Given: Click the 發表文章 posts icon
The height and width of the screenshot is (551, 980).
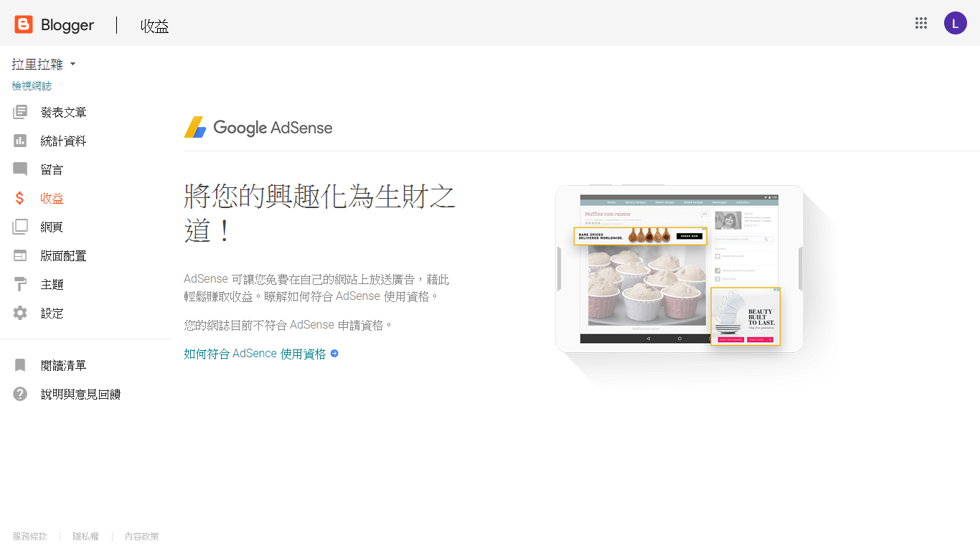Looking at the screenshot, I should pos(20,112).
